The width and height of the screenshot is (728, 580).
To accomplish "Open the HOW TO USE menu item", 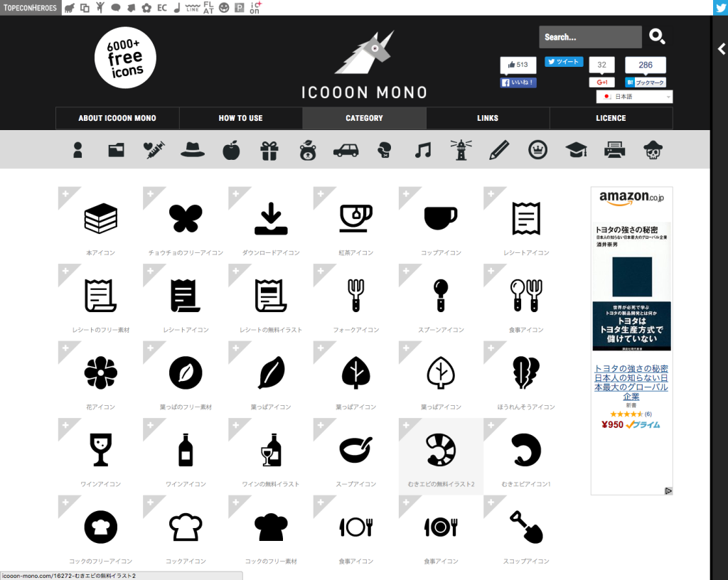I will point(240,118).
